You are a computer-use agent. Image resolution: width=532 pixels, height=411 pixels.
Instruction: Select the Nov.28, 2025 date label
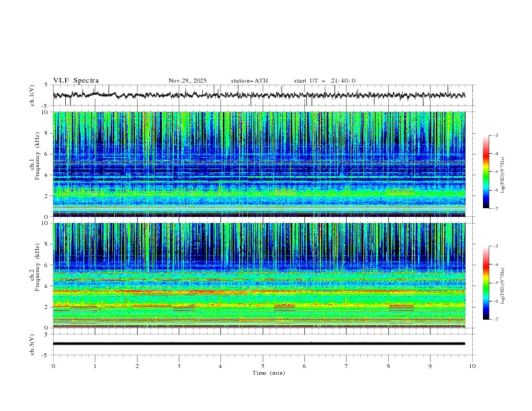tap(187, 81)
